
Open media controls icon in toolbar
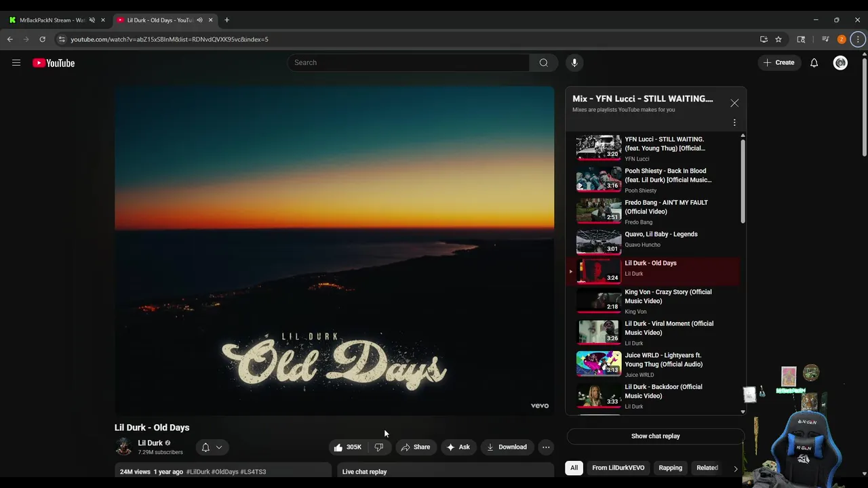pyautogui.click(x=825, y=39)
